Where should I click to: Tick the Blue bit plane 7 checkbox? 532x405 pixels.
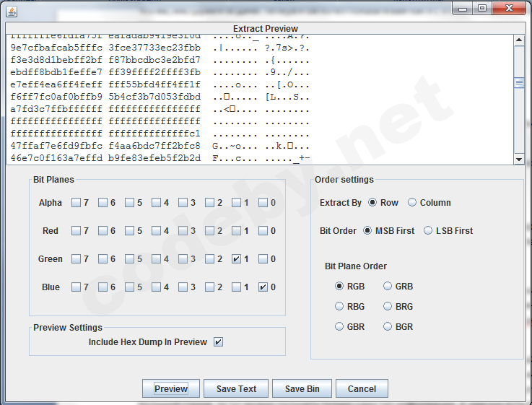point(76,287)
